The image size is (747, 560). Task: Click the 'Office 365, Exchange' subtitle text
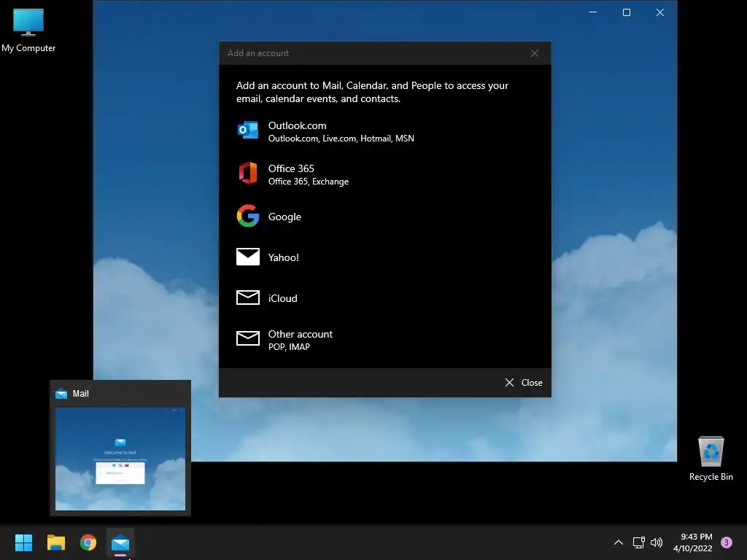click(x=309, y=182)
